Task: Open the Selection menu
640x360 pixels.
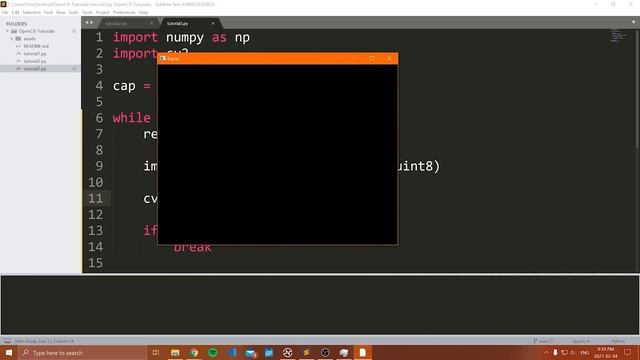Action: [x=31, y=12]
